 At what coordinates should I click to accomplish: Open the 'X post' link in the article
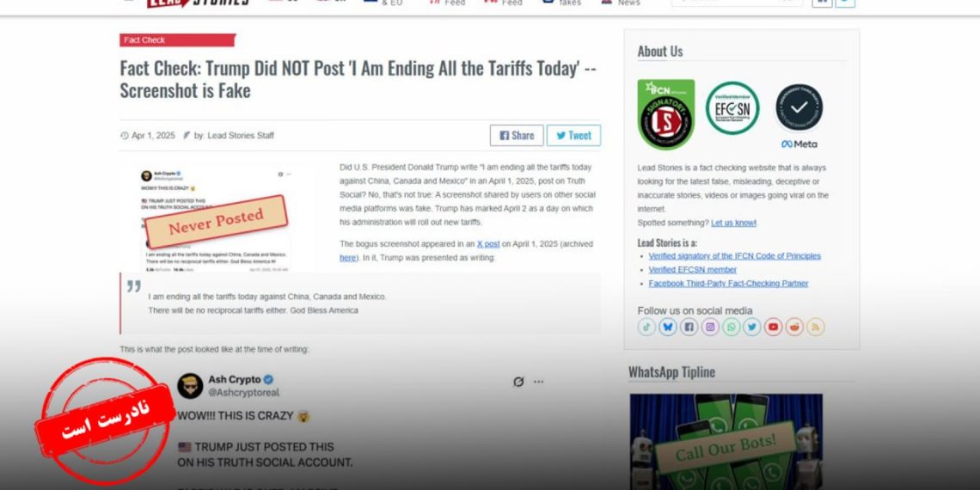[x=488, y=244]
